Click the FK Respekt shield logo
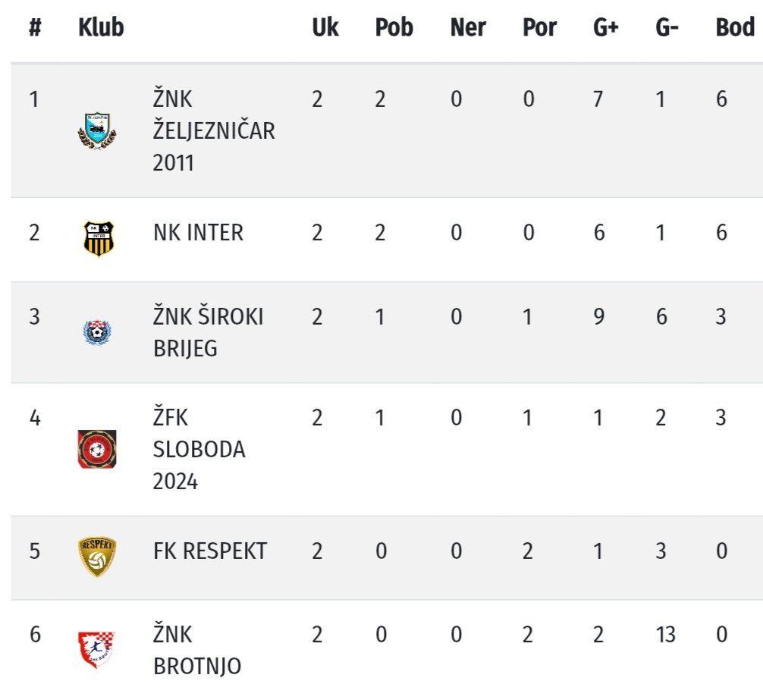763x700 pixels. tap(97, 557)
